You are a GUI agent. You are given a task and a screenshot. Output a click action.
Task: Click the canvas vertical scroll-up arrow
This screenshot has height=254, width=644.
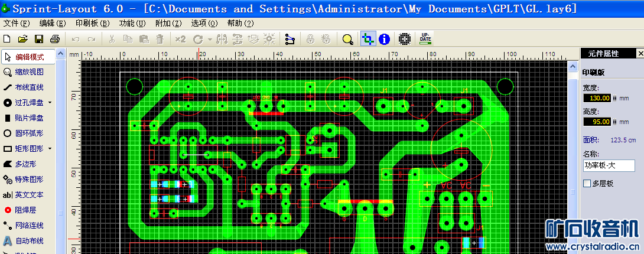pos(573,66)
